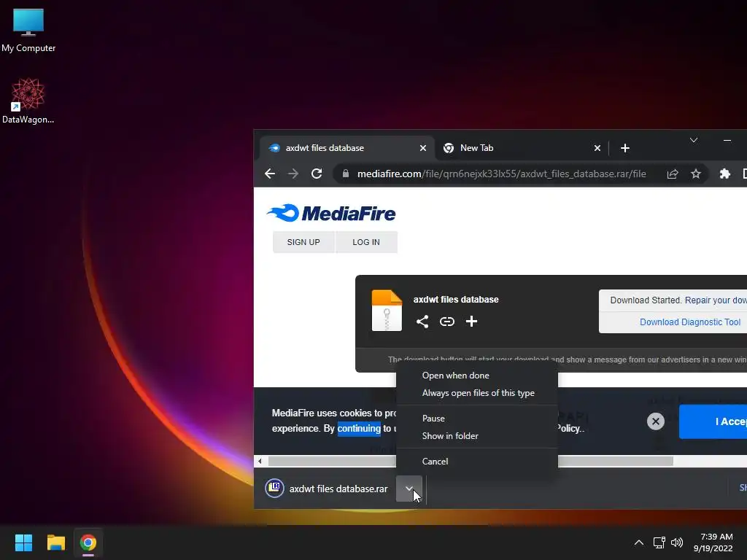This screenshot has width=747, height=560.
Task: Open the Download Diagnostic Tool link
Action: coord(690,322)
